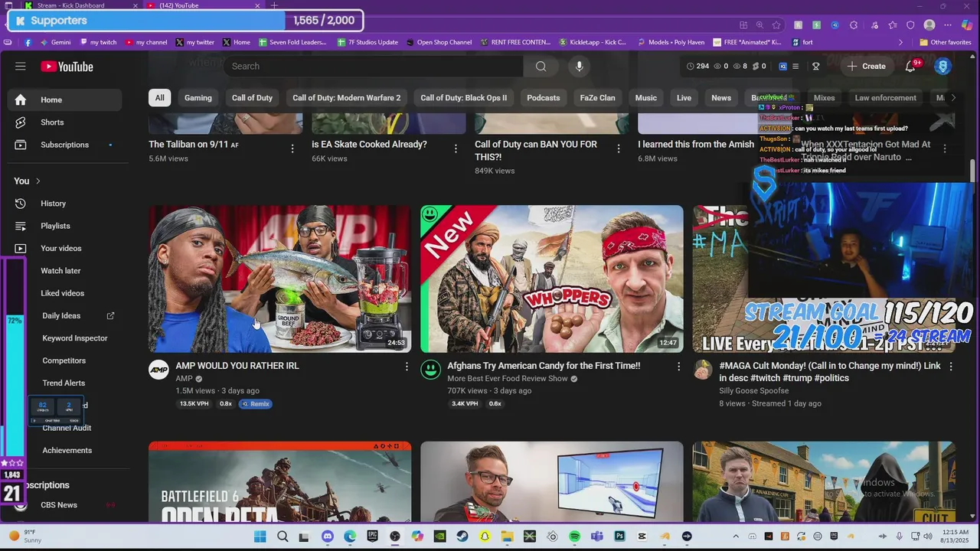Screen dimensions: 980x551
Task: Open the 'my twitch' bookmark
Action: [x=97, y=42]
